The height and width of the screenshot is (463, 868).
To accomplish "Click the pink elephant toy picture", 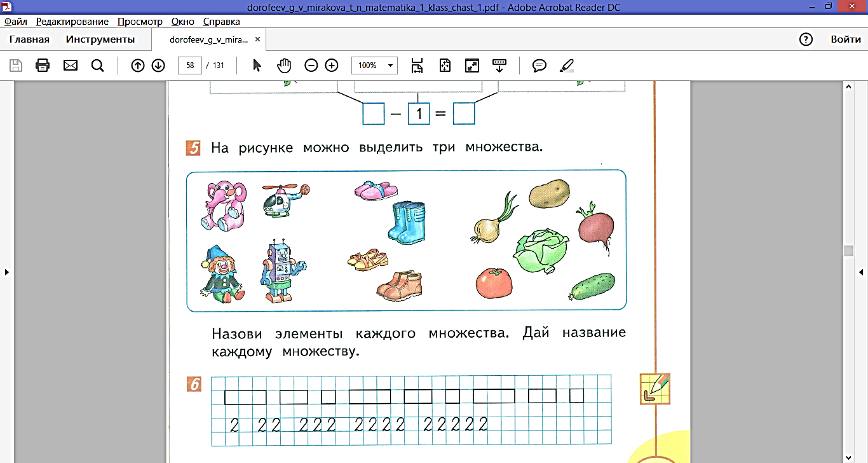I will (x=222, y=205).
